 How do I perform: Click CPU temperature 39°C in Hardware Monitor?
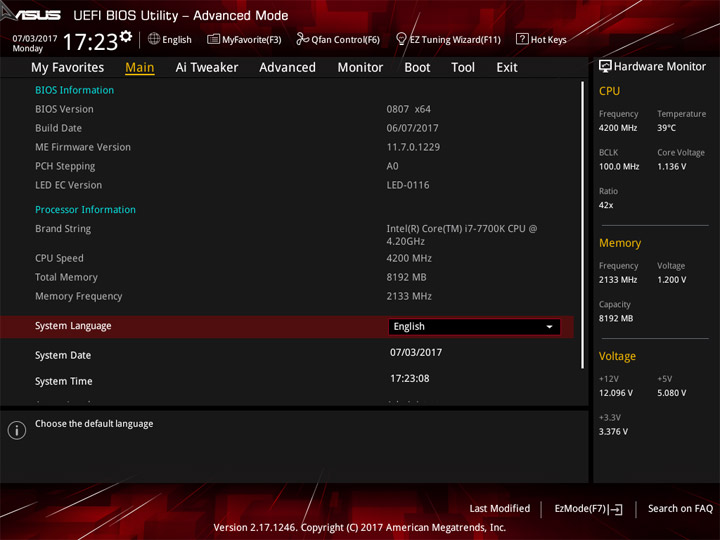point(666,128)
